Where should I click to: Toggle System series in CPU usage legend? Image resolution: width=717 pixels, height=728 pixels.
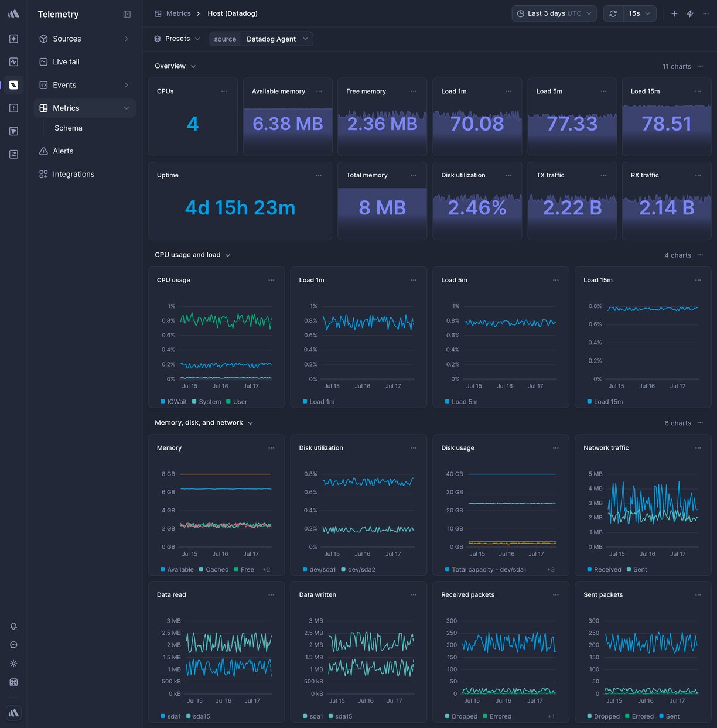click(x=207, y=402)
